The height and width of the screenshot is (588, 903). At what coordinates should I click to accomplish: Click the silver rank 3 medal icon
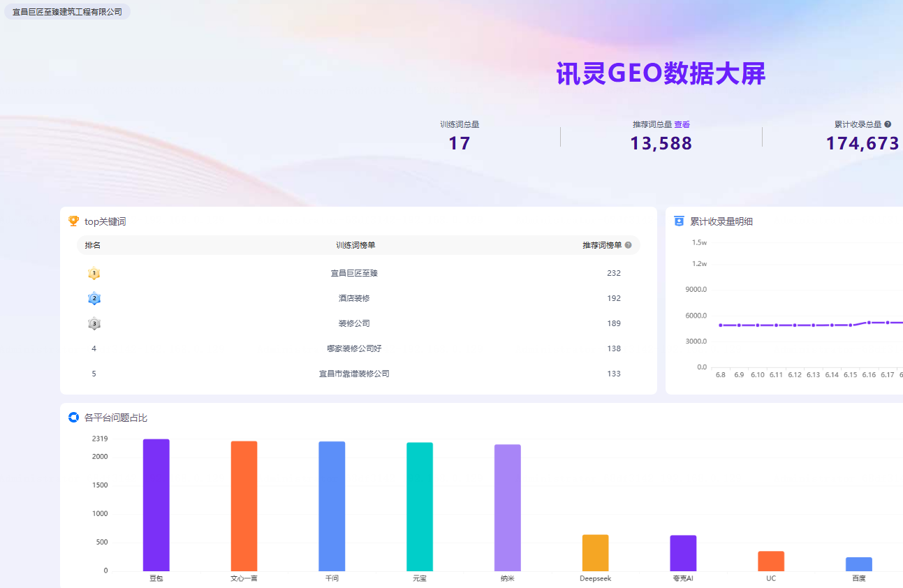[x=94, y=324]
